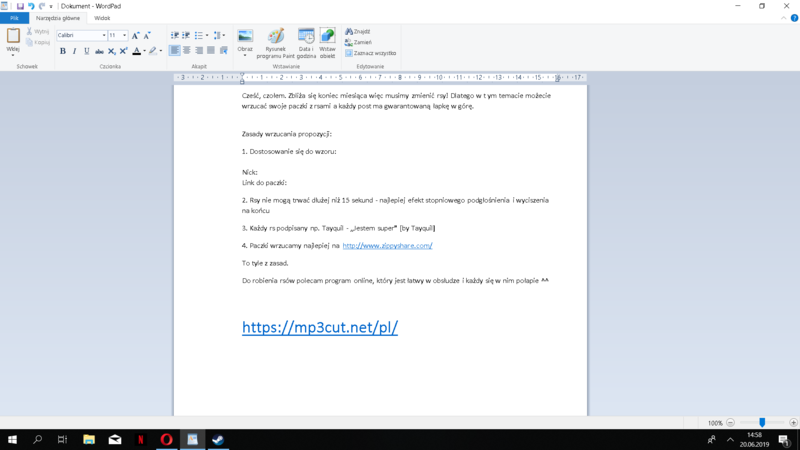800x450 pixels.
Task: Open the list style dropdown arrow
Action: (x=207, y=35)
